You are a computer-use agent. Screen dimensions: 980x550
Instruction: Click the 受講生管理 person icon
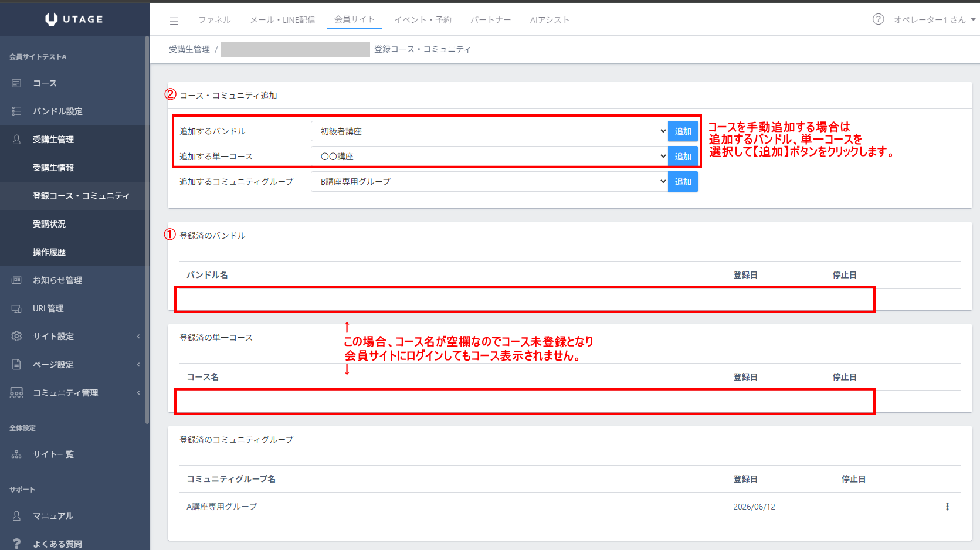click(16, 140)
